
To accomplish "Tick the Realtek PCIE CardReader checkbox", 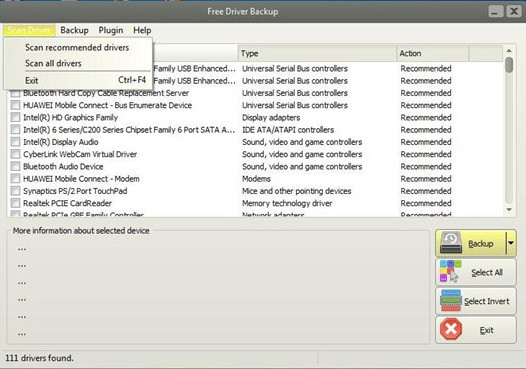I will click(15, 203).
